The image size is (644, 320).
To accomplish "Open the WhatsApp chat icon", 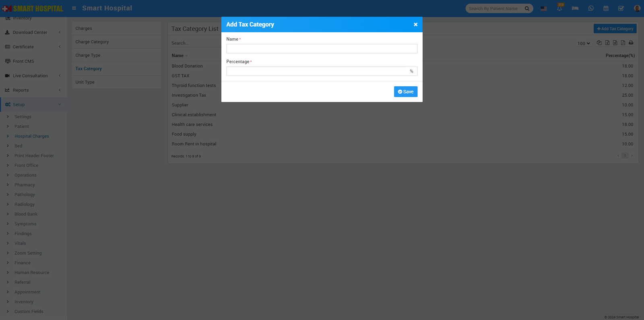I will (x=590, y=8).
